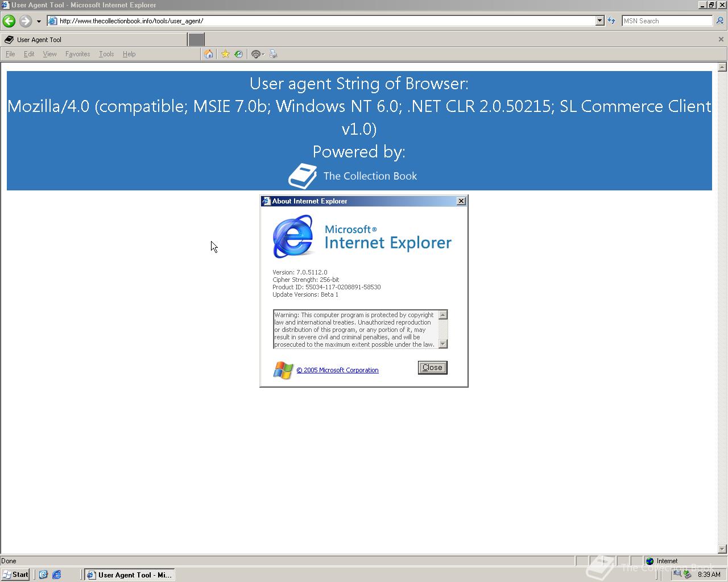Click the first Quick Launch icon

click(43, 575)
